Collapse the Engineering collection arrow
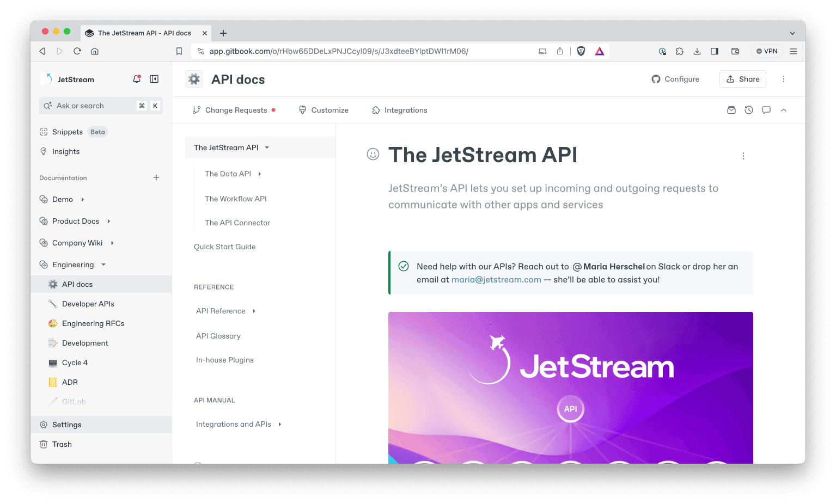 coord(103,265)
